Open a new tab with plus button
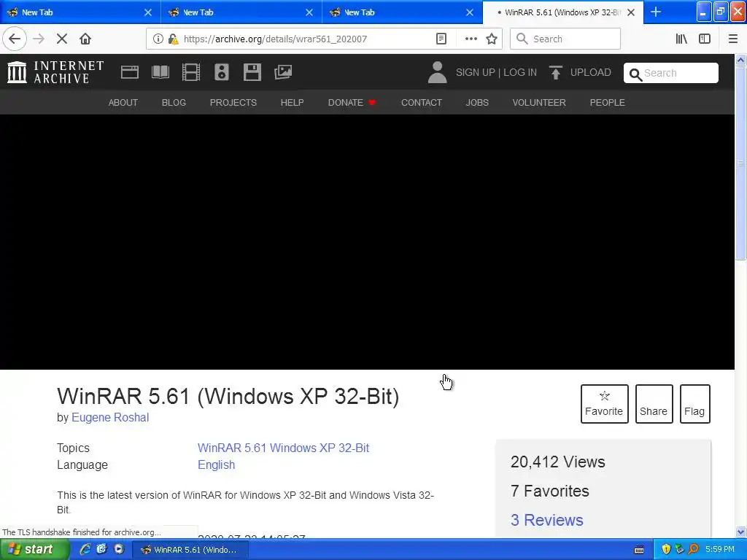Image resolution: width=747 pixels, height=560 pixels. pos(656,12)
